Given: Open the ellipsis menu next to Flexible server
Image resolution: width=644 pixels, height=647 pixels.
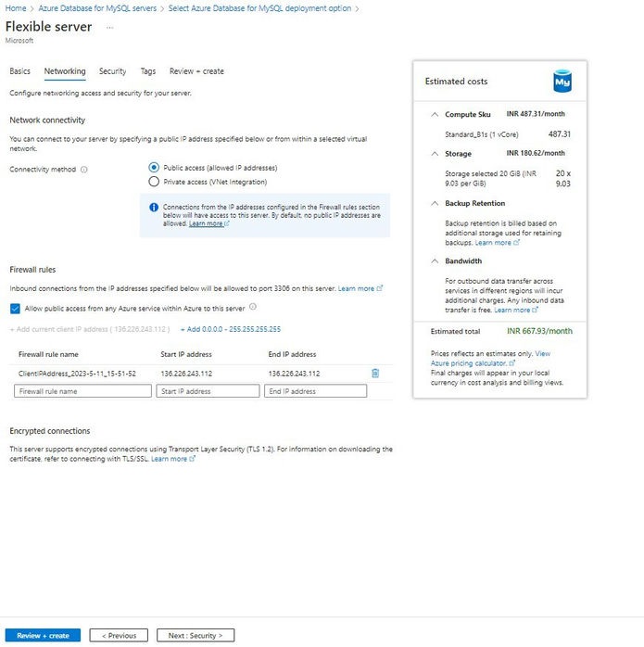Looking at the screenshot, I should point(109,27).
